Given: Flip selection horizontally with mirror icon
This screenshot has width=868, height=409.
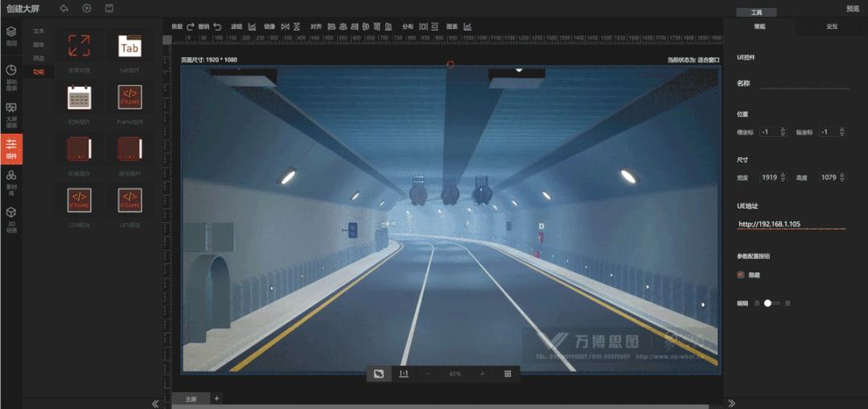Looking at the screenshot, I should point(285,26).
